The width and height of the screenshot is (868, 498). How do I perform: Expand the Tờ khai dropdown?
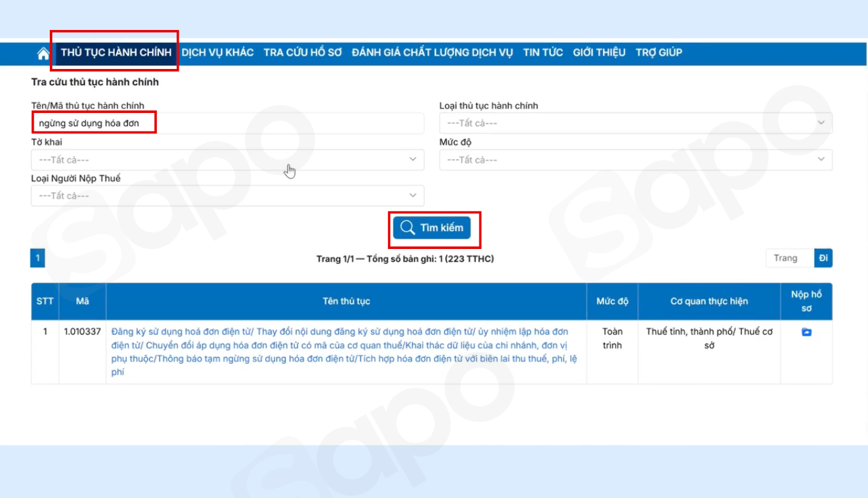point(227,160)
